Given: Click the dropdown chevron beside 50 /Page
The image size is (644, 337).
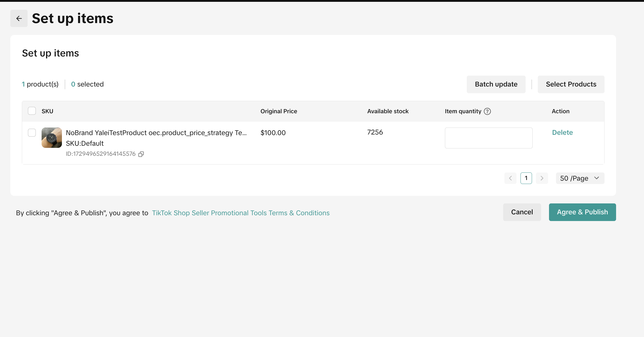Looking at the screenshot, I should click(x=597, y=178).
